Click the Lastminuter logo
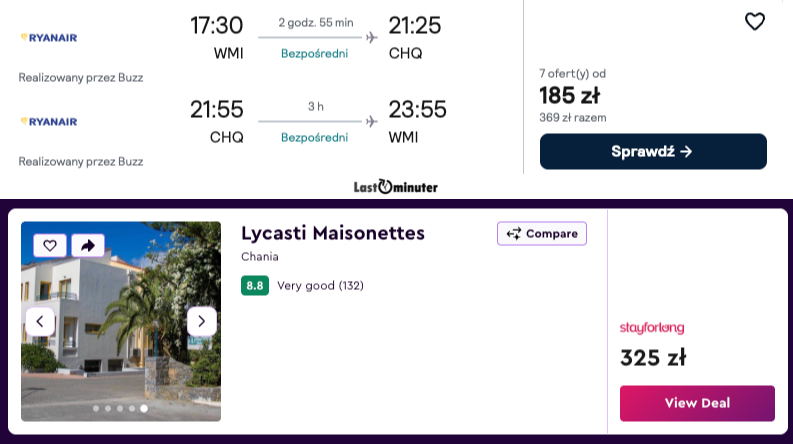Screen dimensions: 793x444 396,187
